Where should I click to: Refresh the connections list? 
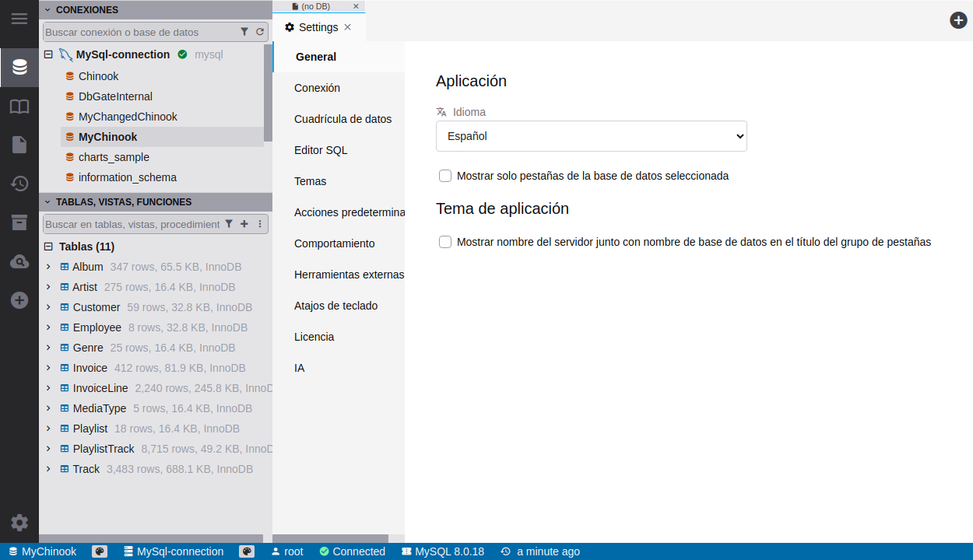(x=260, y=32)
